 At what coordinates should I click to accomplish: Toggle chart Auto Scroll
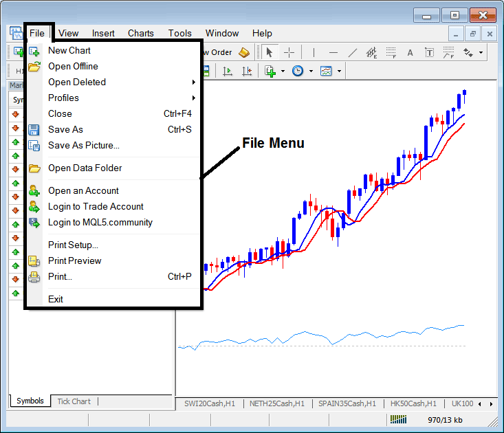[228, 71]
